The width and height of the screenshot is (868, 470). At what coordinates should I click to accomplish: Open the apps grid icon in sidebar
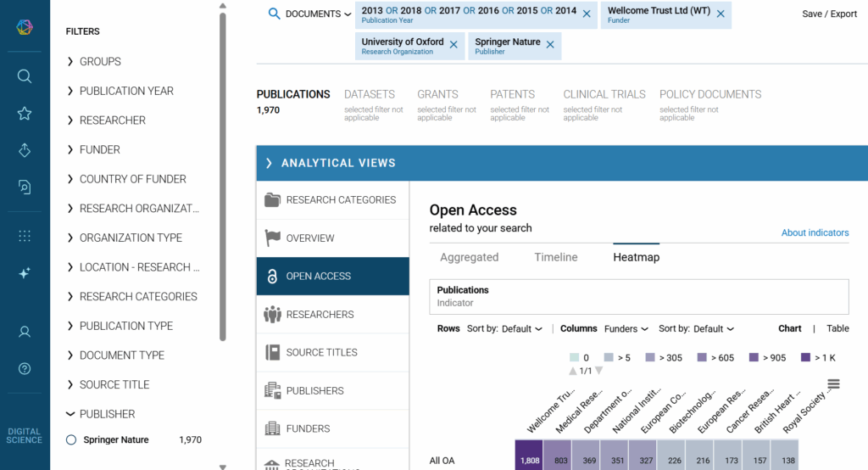point(25,236)
